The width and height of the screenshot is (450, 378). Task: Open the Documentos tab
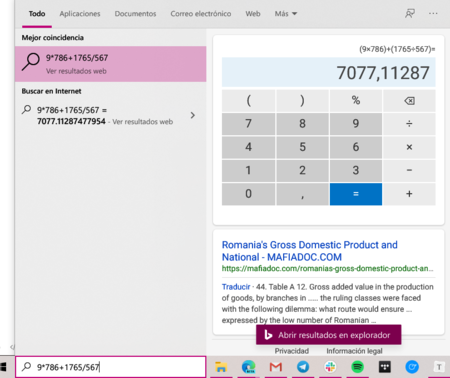[135, 14]
